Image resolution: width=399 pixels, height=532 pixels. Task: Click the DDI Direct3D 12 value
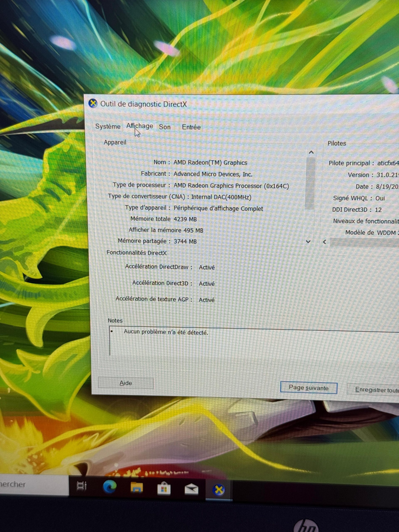tap(378, 210)
